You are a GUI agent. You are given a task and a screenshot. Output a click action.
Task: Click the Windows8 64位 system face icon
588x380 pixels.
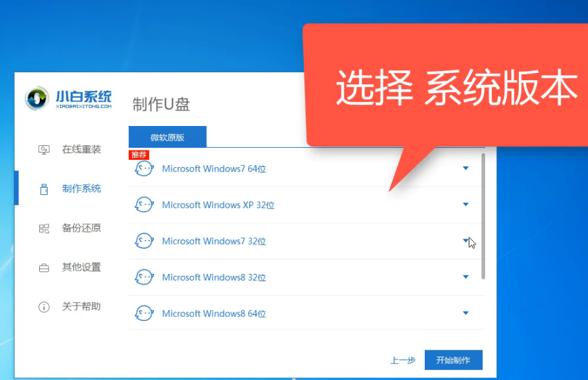point(144,313)
